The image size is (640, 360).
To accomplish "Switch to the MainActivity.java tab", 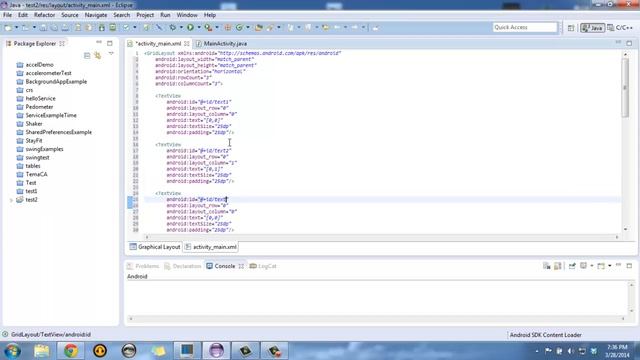I will click(221, 44).
